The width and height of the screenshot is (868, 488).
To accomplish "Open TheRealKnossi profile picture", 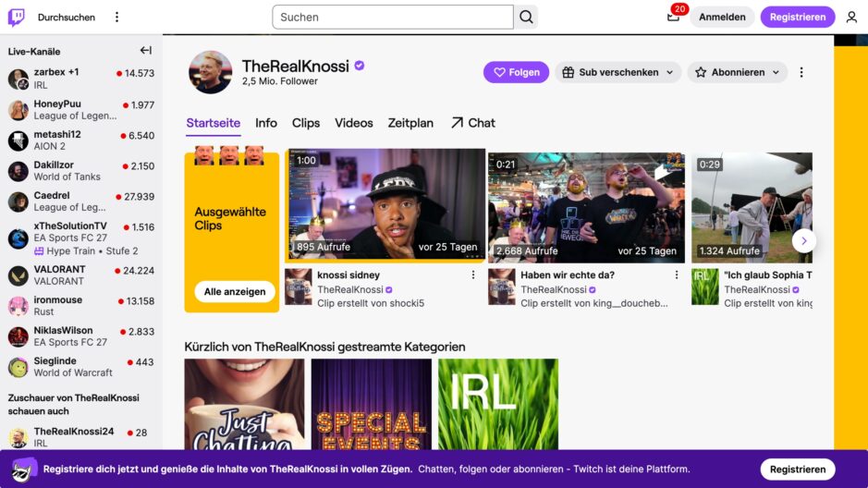I will (211, 72).
